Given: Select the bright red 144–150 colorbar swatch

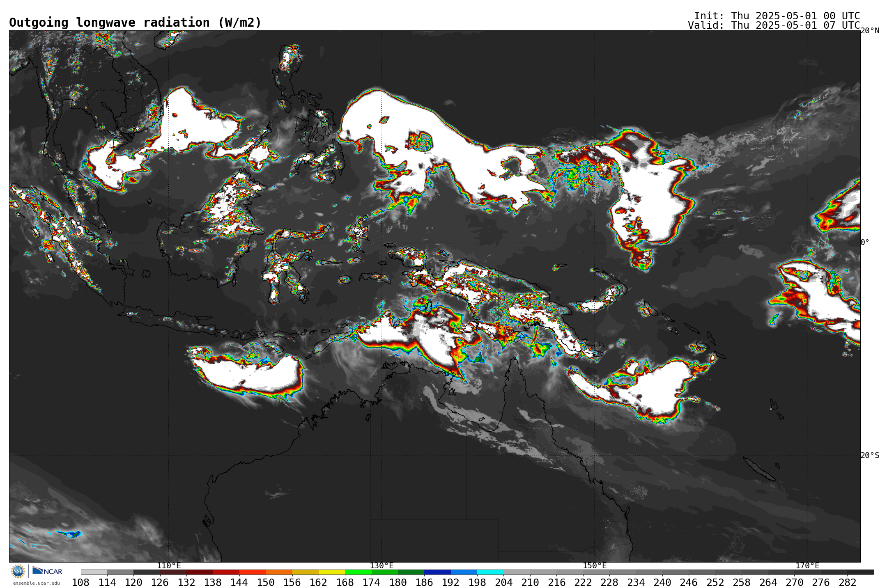Looking at the screenshot, I should tap(253, 572).
